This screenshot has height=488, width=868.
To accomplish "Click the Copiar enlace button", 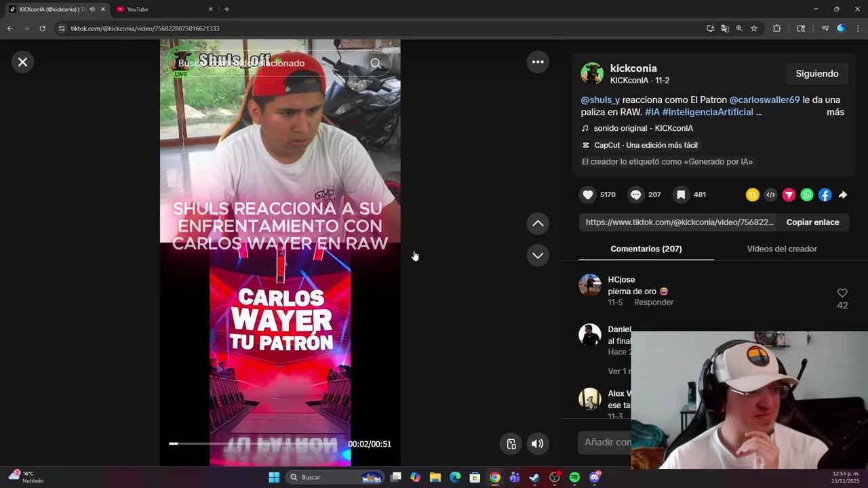I will 812,222.
